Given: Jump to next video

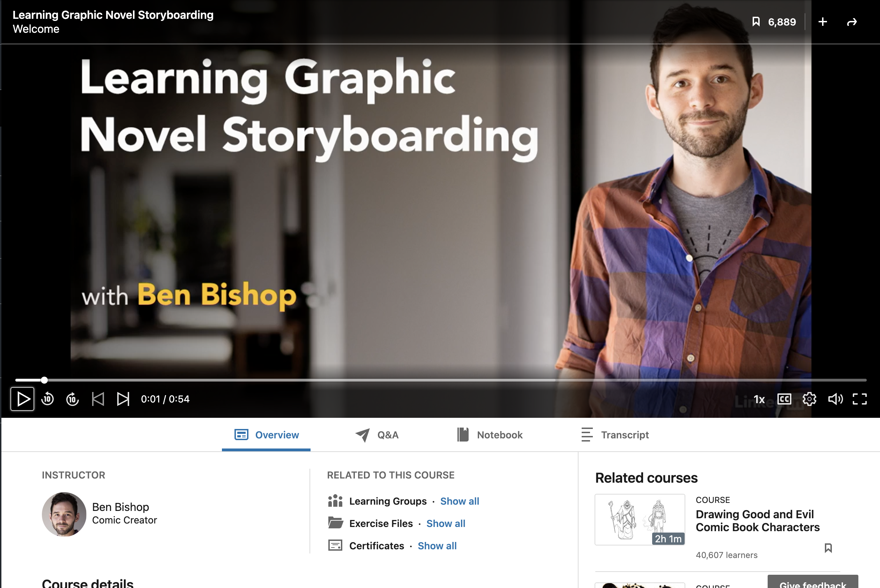Looking at the screenshot, I should tap(123, 399).
